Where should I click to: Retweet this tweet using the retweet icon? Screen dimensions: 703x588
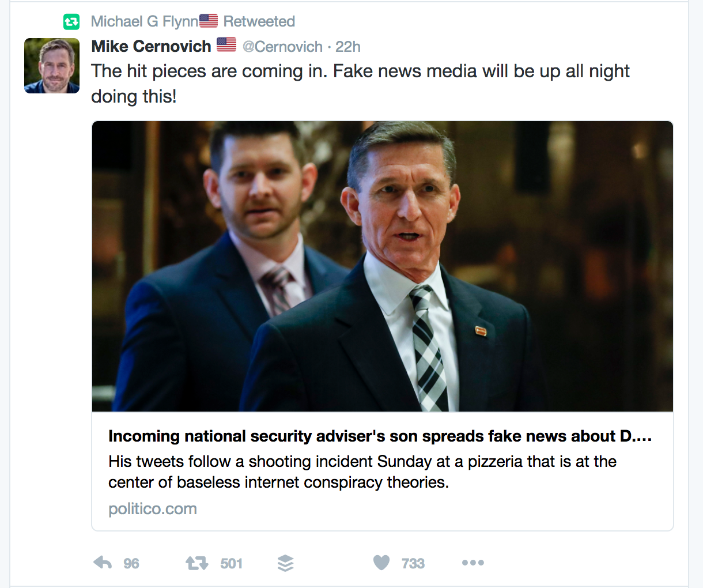[x=196, y=563]
